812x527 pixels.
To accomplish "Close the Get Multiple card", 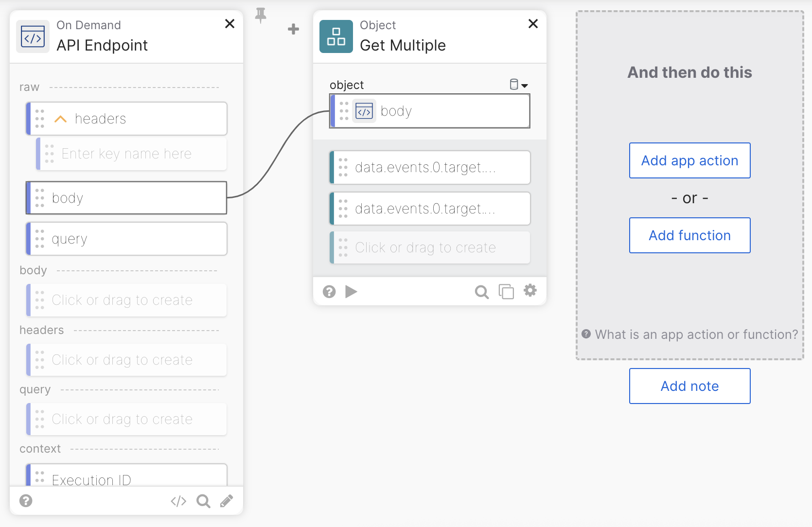I will [533, 24].
